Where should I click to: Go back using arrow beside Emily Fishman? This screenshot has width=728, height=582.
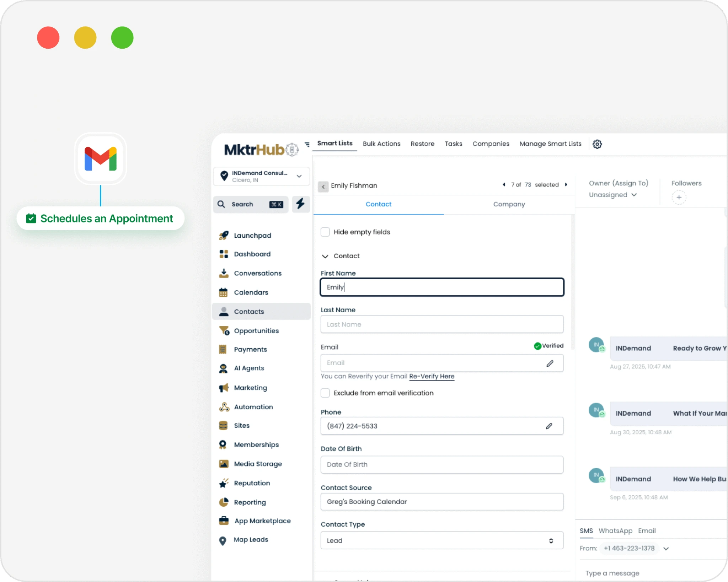tap(323, 186)
